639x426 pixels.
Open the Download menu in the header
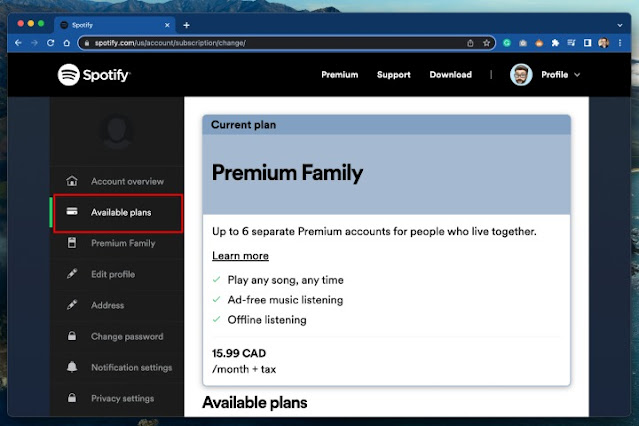(x=451, y=75)
